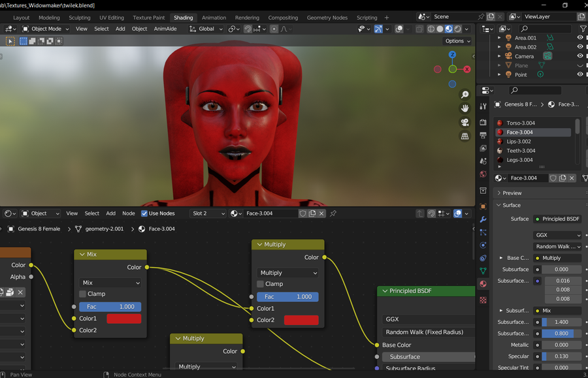The image size is (588, 378).
Task: Open the Tool properties tab
Action: pos(483,106)
